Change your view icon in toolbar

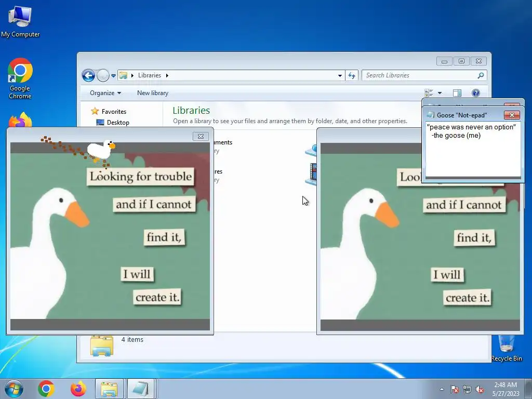click(x=429, y=92)
